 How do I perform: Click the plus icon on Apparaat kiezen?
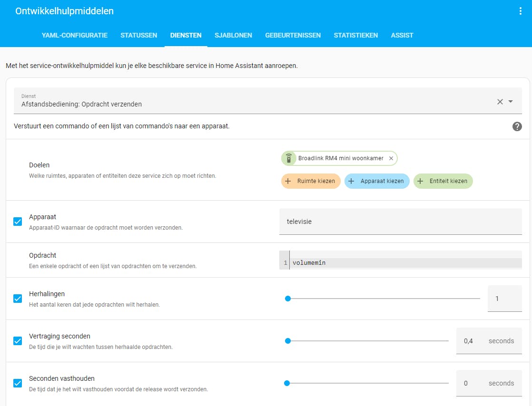pos(351,181)
